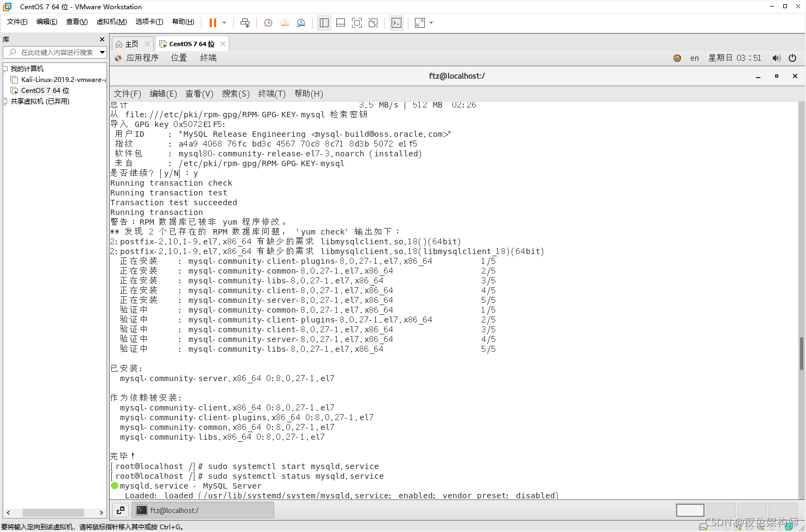Maximize the ftz@localhost terminal window
The image size is (806, 532).
tap(777, 76)
